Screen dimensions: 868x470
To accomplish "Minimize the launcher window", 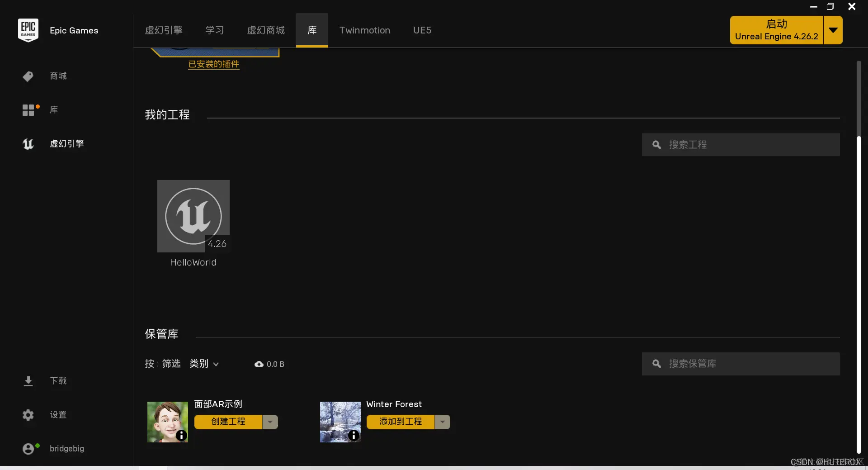I will 814,6.
